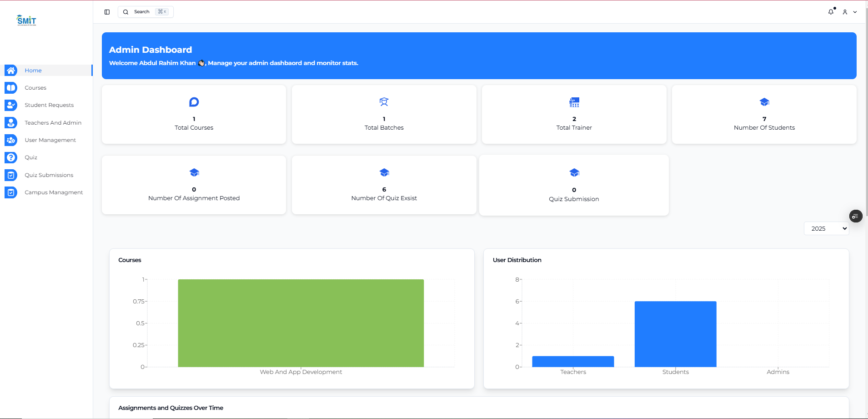
Task: Click the Teachers bar in User Distribution
Action: (573, 362)
